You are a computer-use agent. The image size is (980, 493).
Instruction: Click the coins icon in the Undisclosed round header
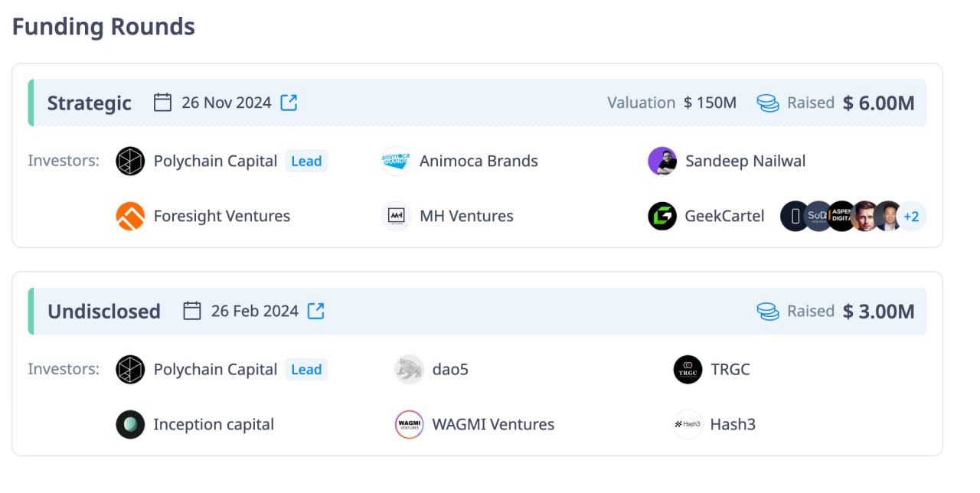(x=768, y=312)
